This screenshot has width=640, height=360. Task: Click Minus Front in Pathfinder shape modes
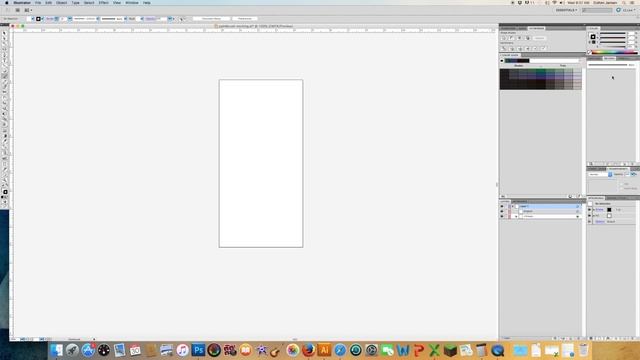pos(511,38)
